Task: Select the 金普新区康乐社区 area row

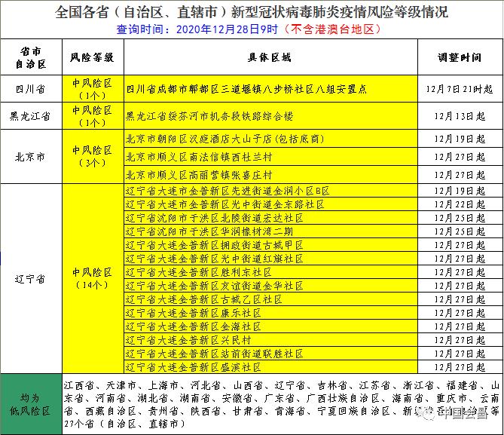Action: point(270,313)
